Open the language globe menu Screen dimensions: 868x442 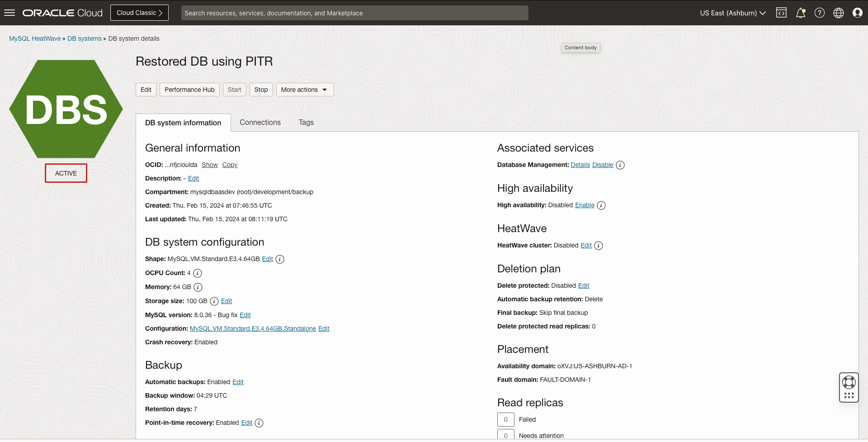click(x=839, y=13)
